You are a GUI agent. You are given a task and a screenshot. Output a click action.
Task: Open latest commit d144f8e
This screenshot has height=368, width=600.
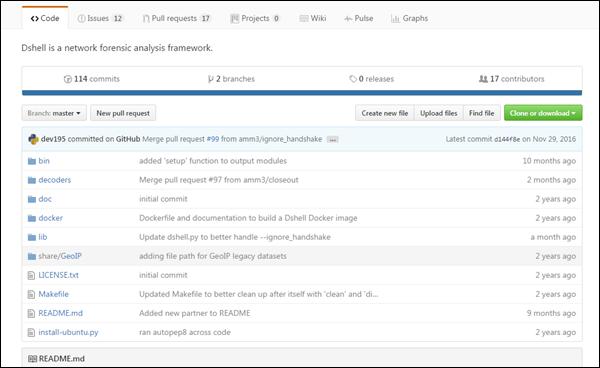pyautogui.click(x=507, y=140)
